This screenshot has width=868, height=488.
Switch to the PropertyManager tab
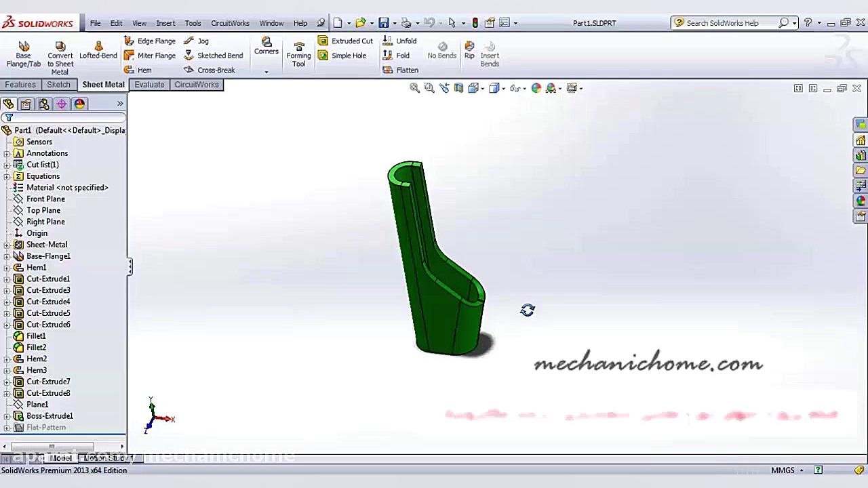tap(26, 104)
